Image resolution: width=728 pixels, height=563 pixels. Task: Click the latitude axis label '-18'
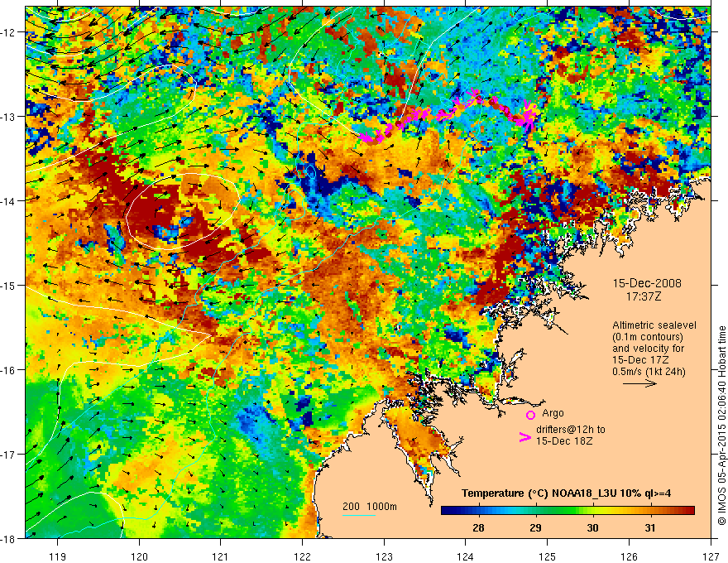[x=9, y=538]
